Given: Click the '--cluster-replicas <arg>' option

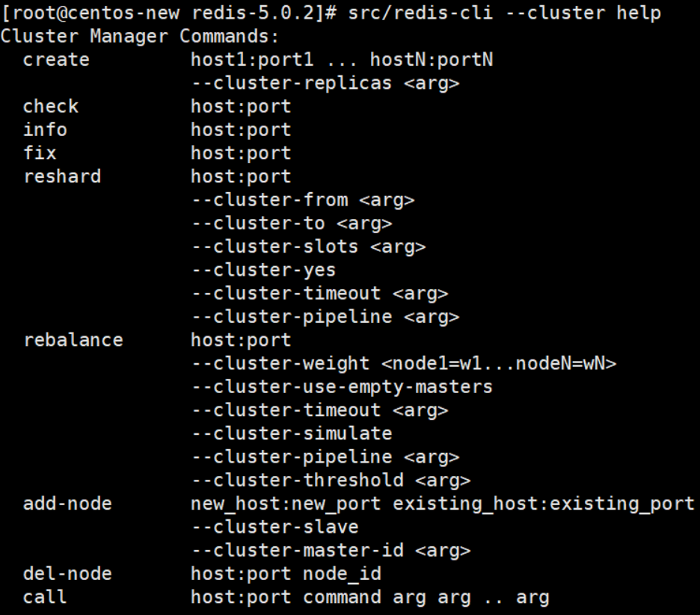Looking at the screenshot, I should [325, 84].
